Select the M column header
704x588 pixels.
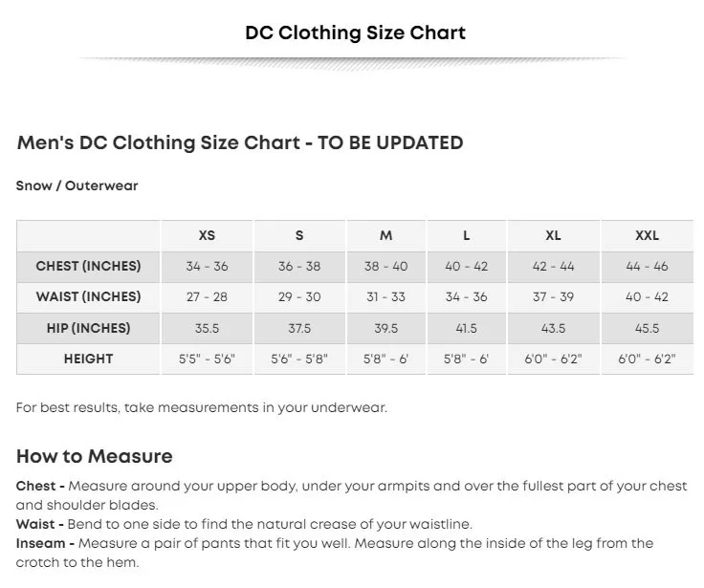385,235
